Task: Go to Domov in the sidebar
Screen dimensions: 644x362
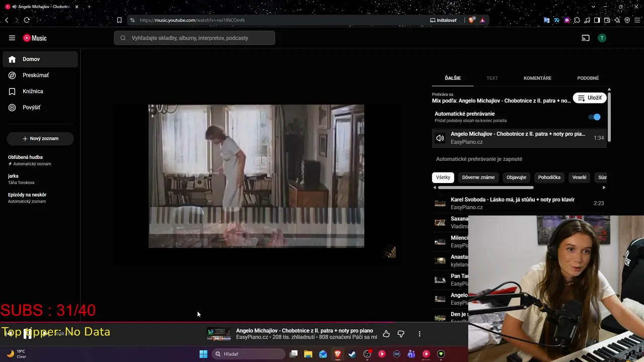Action: [40, 59]
